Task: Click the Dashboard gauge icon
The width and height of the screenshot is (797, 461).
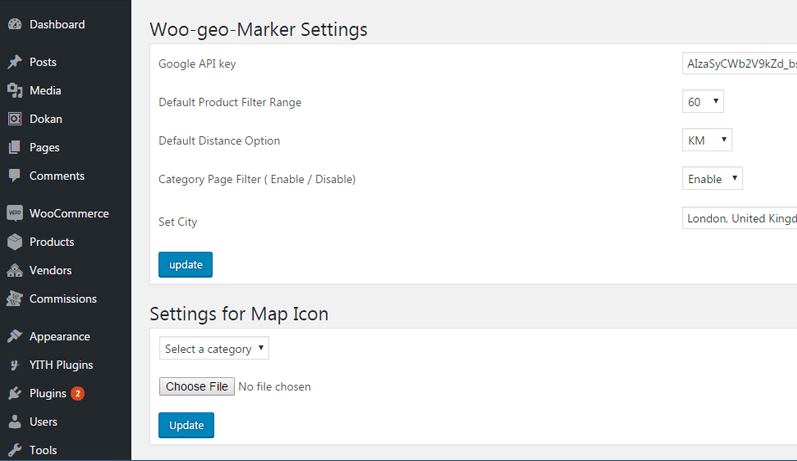Action: 15,24
